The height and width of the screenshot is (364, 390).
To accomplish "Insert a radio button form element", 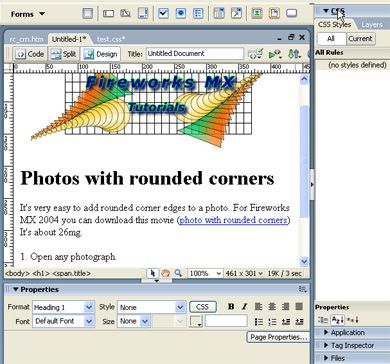I will tap(181, 14).
